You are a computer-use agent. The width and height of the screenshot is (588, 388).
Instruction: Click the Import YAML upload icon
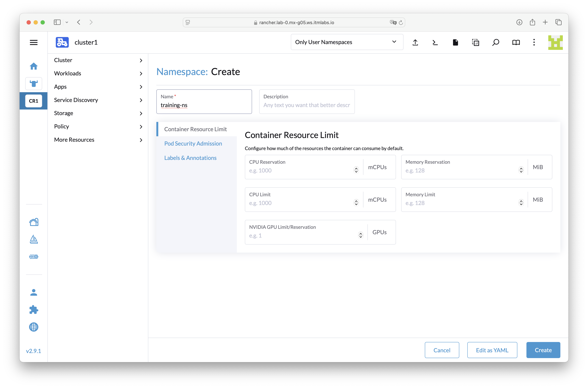tap(415, 42)
